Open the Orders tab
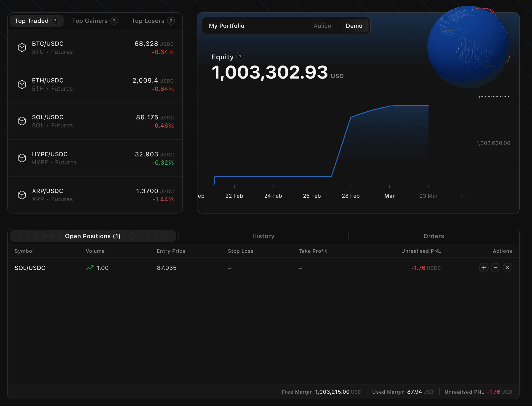Viewport: 532px width, 406px height. [x=433, y=236]
